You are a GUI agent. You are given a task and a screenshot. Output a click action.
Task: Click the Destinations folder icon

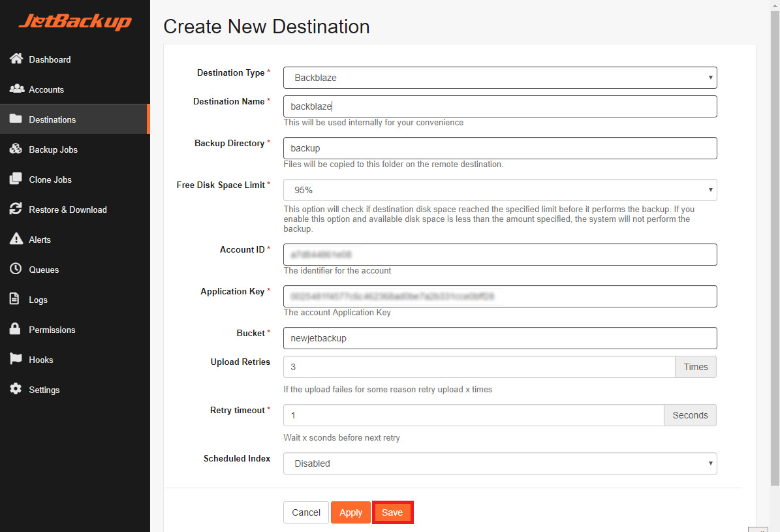click(16, 118)
